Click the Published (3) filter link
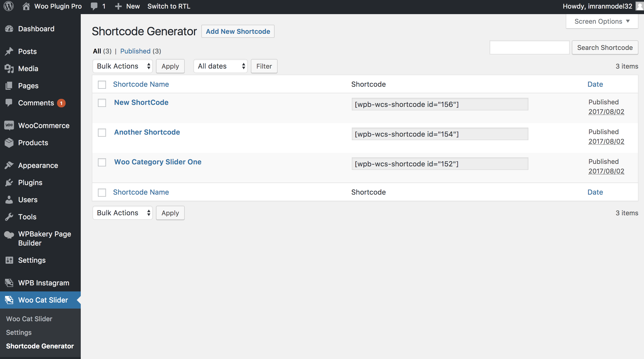 pyautogui.click(x=141, y=51)
